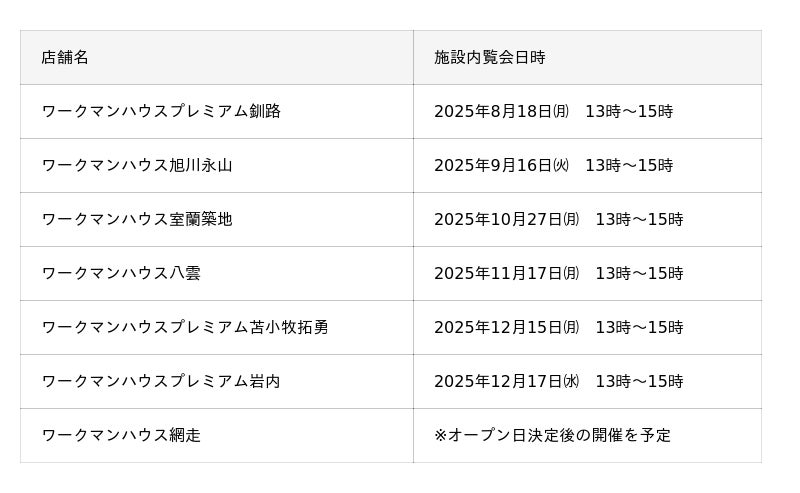This screenshot has width=800, height=493.
Task: Select ワークマンハウス網走 store cell
Action: pyautogui.click(x=121, y=435)
